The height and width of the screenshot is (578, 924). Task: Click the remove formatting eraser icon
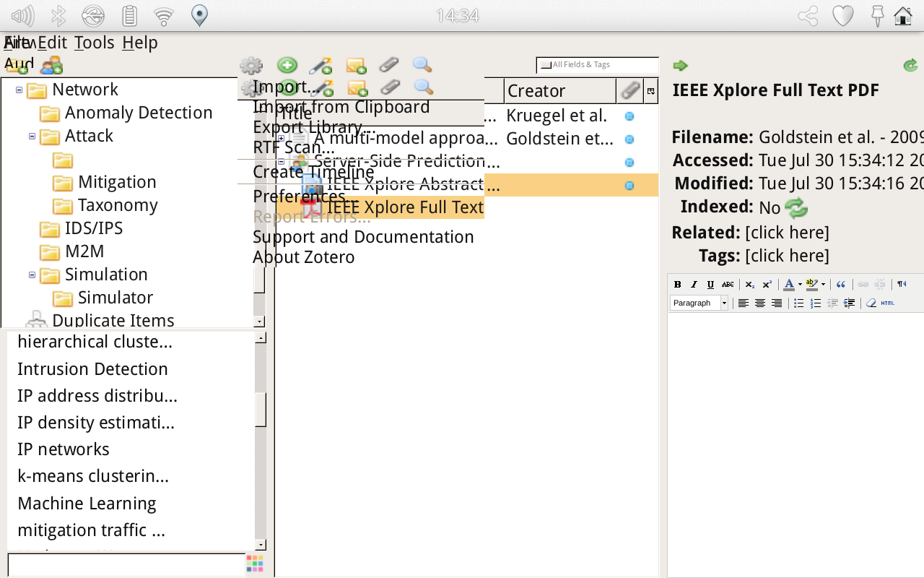[x=871, y=303]
